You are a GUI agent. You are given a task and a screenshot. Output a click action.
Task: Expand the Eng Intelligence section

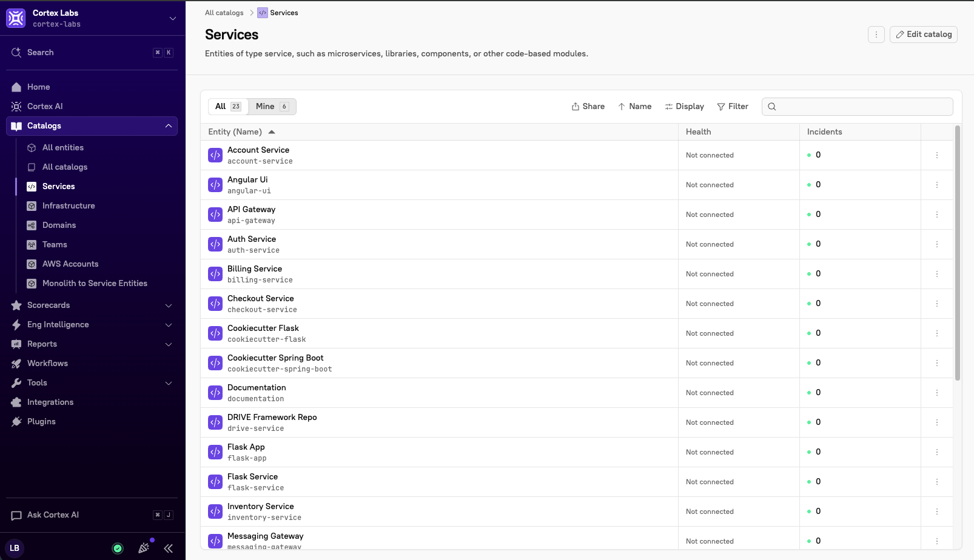(169, 325)
